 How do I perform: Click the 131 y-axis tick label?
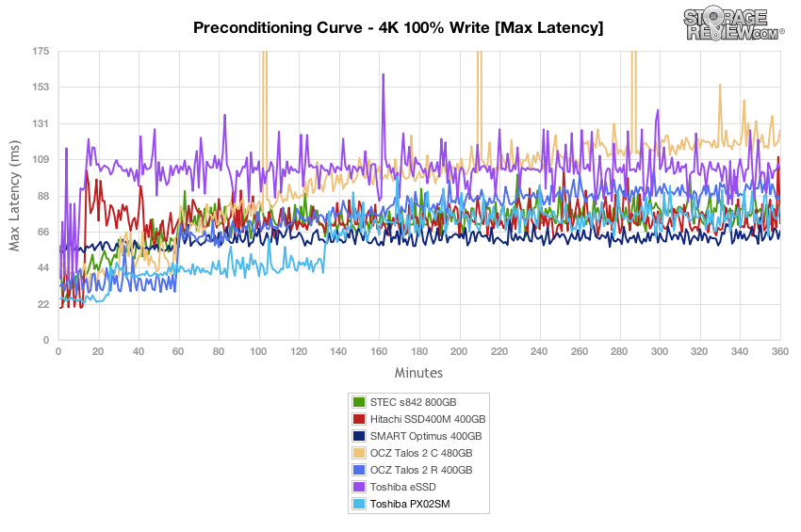[x=41, y=123]
